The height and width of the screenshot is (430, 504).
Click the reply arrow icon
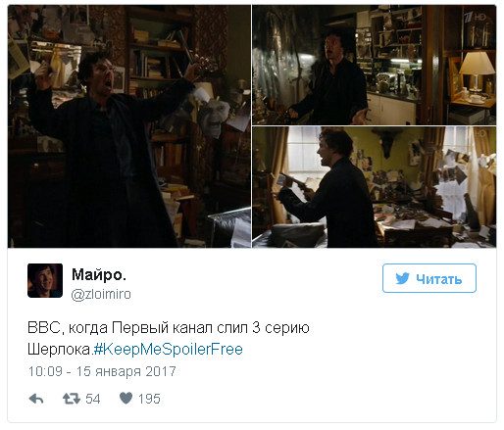click(36, 399)
